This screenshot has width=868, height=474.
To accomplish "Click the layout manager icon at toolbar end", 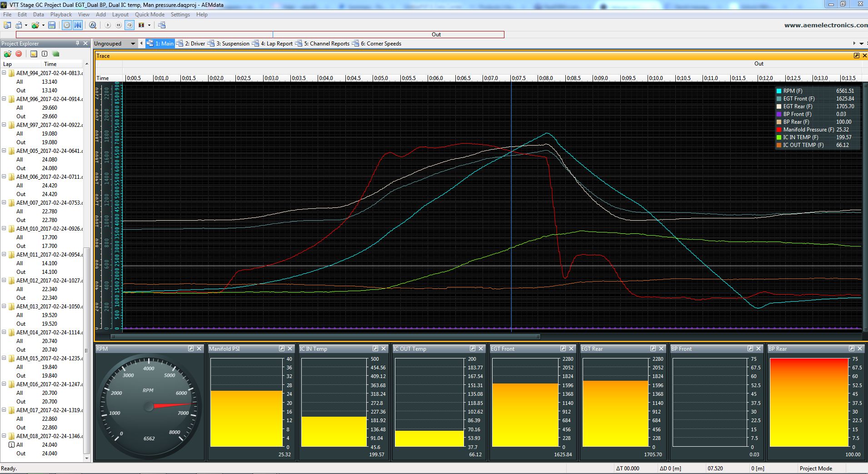I will [161, 25].
